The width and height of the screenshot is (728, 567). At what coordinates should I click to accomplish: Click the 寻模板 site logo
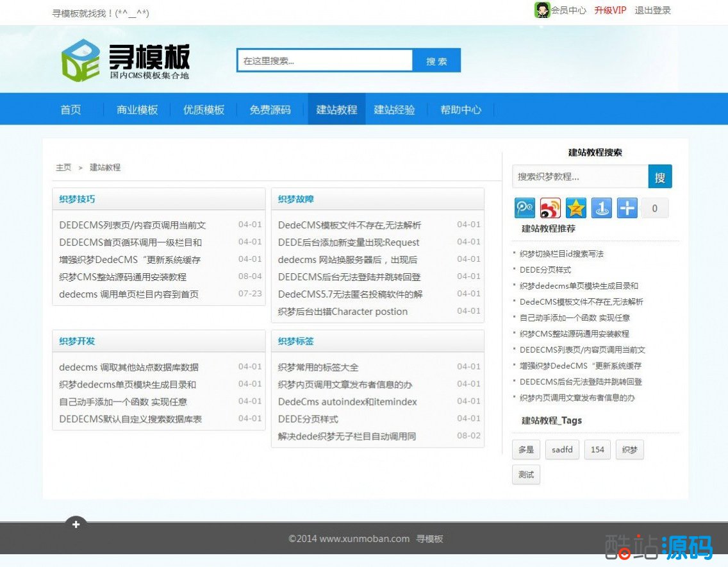[126, 60]
